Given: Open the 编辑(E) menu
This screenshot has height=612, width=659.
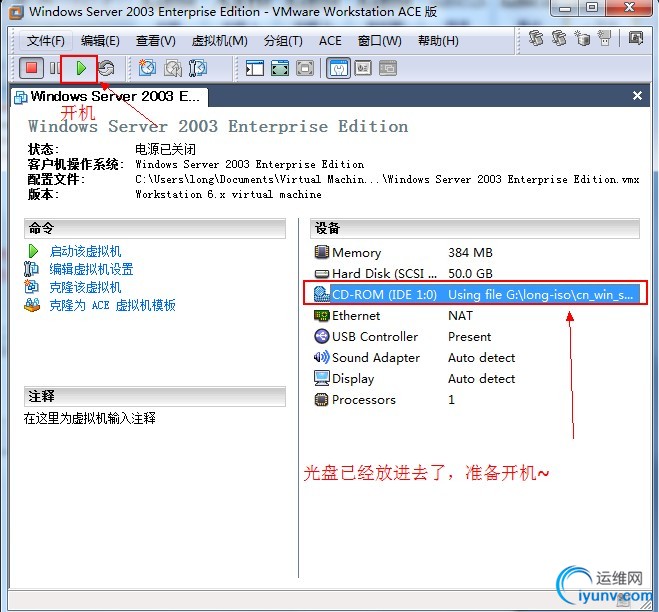Looking at the screenshot, I should click(x=100, y=41).
